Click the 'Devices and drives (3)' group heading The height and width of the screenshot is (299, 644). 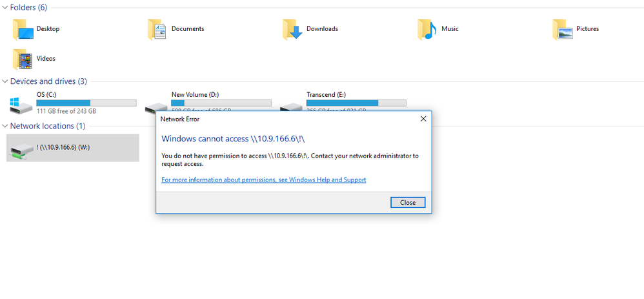[48, 81]
